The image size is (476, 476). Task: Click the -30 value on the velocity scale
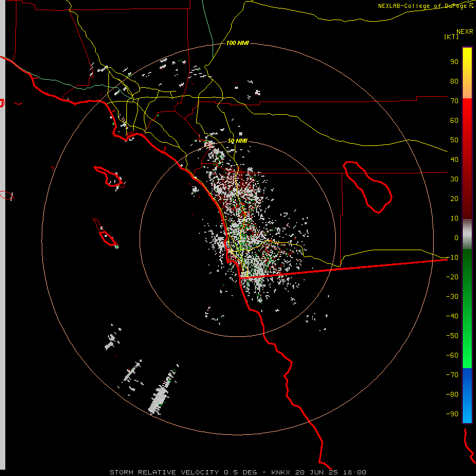452,297
